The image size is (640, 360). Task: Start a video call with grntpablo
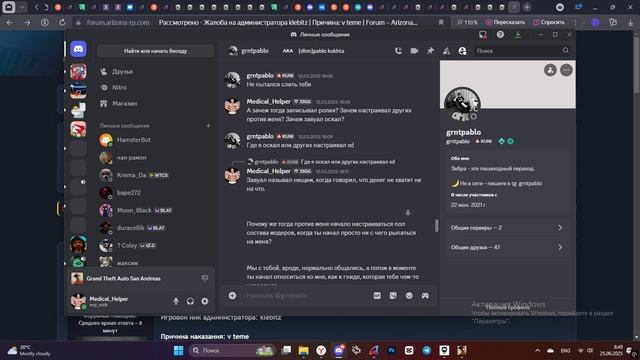[x=414, y=51]
